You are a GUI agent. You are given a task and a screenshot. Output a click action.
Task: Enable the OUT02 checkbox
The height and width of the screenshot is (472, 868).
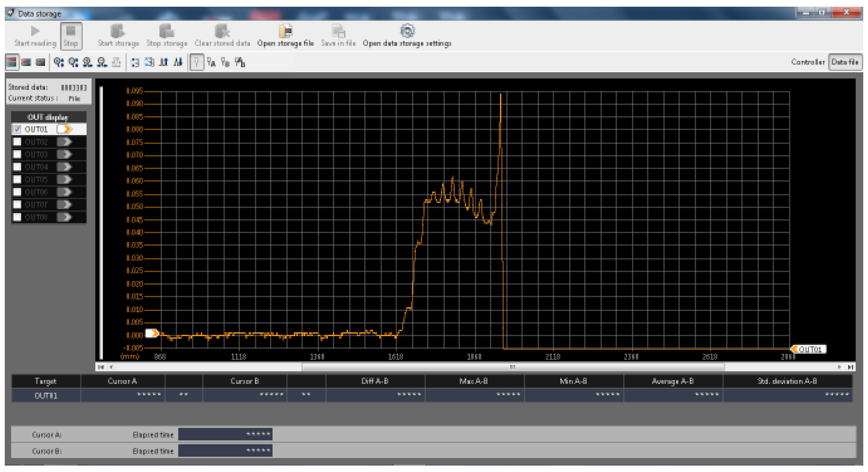tap(17, 142)
